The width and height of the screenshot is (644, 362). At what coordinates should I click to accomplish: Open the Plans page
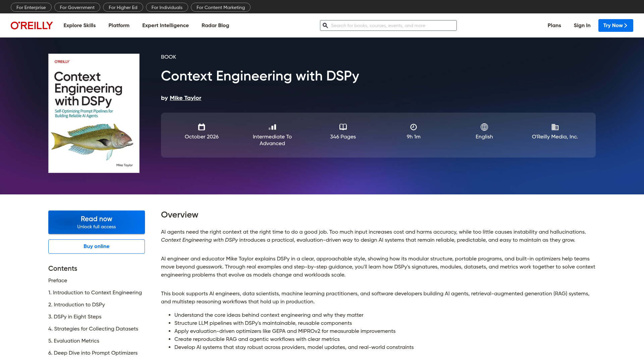tap(554, 25)
